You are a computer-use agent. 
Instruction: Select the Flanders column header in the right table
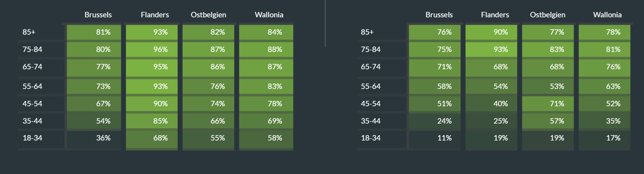pyautogui.click(x=495, y=15)
